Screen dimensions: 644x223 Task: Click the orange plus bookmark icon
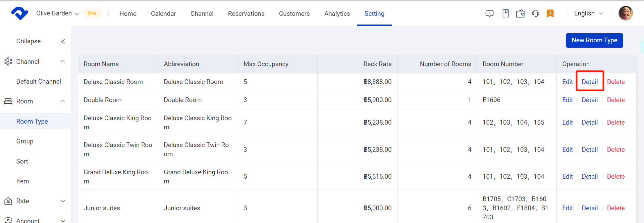click(x=550, y=13)
